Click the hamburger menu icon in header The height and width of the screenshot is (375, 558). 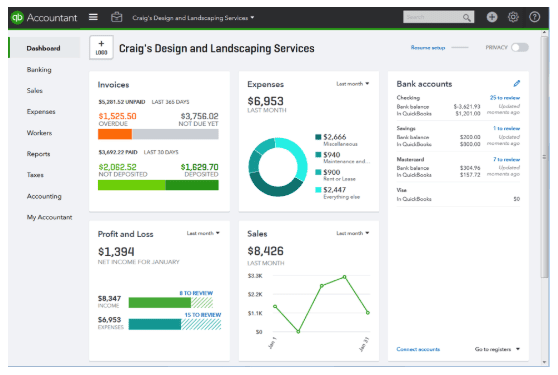point(93,17)
